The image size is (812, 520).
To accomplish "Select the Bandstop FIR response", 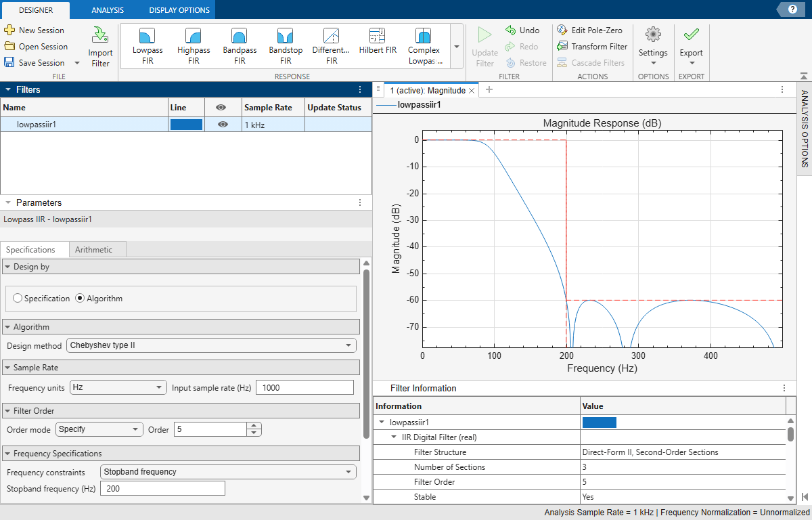I will point(286,46).
